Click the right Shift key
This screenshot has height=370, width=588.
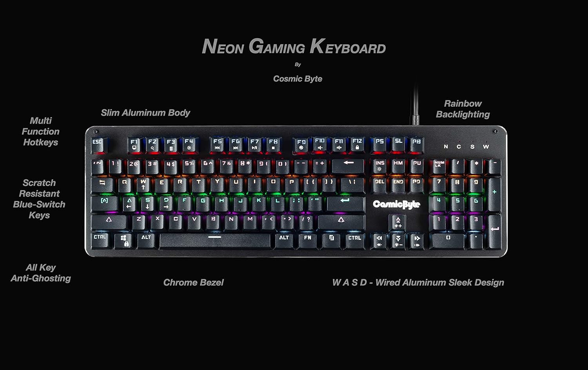click(341, 222)
